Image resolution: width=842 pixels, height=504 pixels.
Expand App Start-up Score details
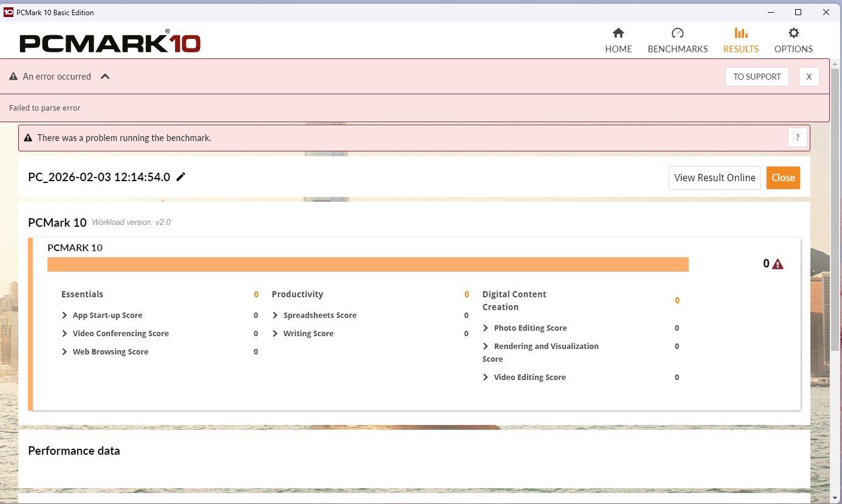click(x=64, y=315)
